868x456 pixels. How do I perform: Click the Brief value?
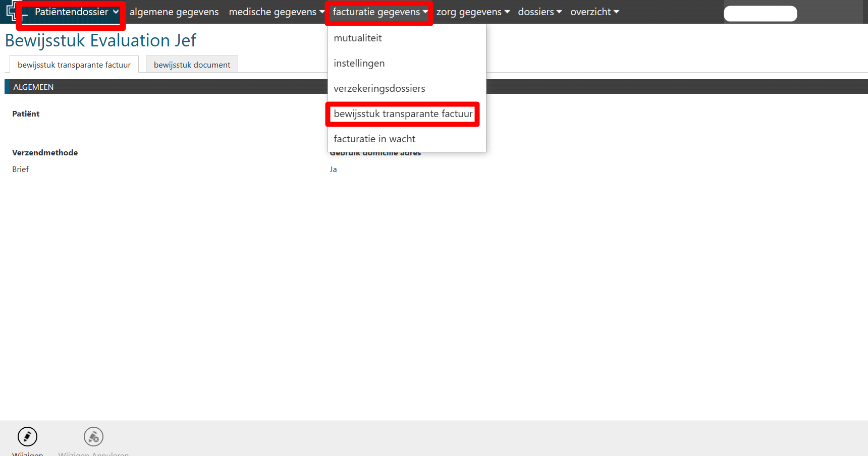click(21, 169)
